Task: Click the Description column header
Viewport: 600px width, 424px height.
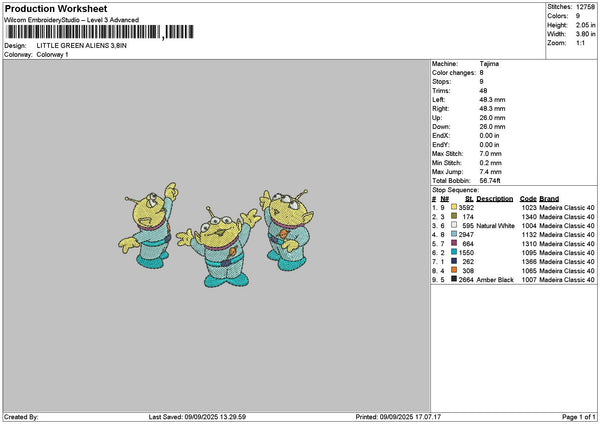Action: tap(494, 199)
